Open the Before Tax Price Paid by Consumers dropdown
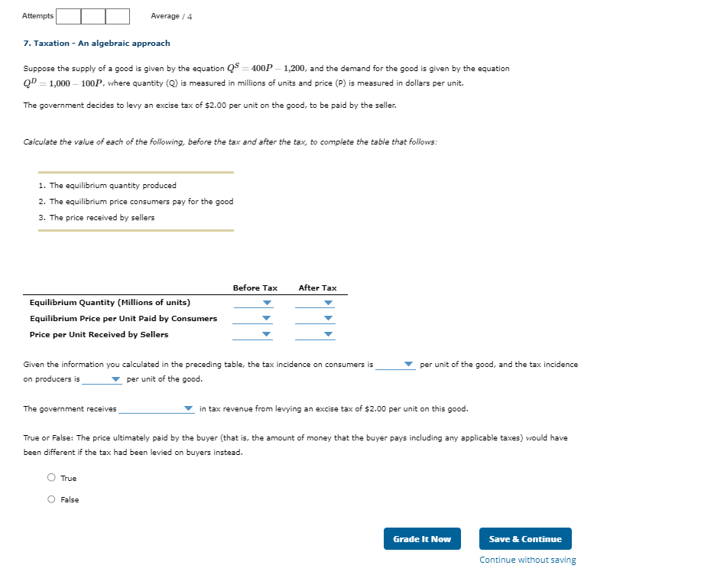Image resolution: width=714 pixels, height=588 pixels. [266, 319]
